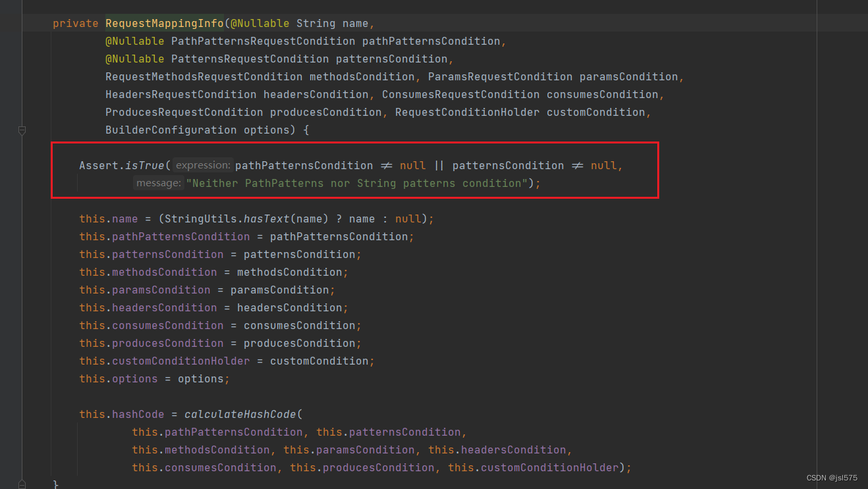The width and height of the screenshot is (868, 489).
Task: Click 'this.producesCondition' on its assignment line
Action: coord(151,344)
